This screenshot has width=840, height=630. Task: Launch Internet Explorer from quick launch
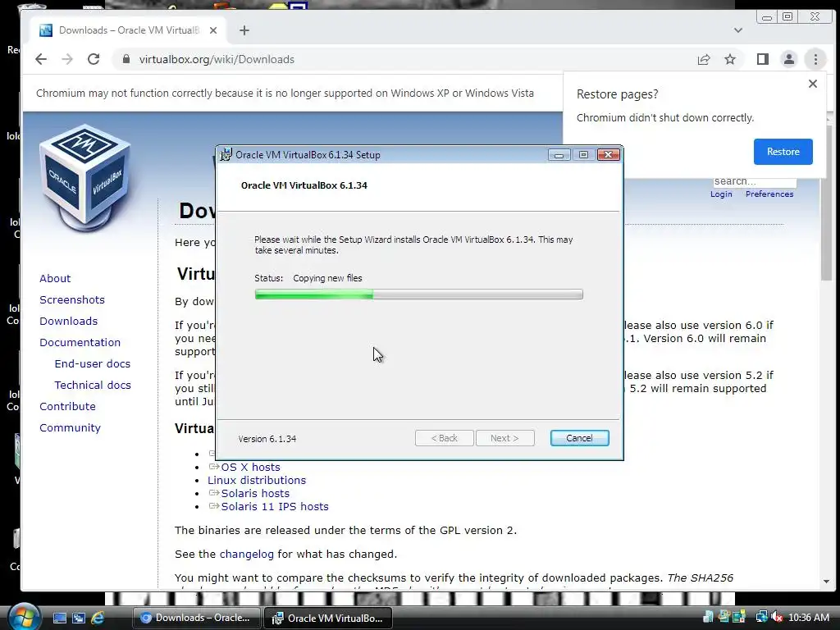(98, 619)
